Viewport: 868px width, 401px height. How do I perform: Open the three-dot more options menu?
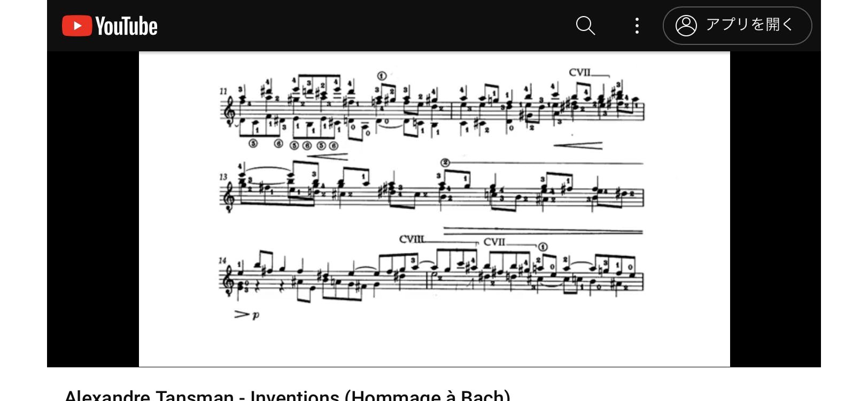[x=637, y=25]
